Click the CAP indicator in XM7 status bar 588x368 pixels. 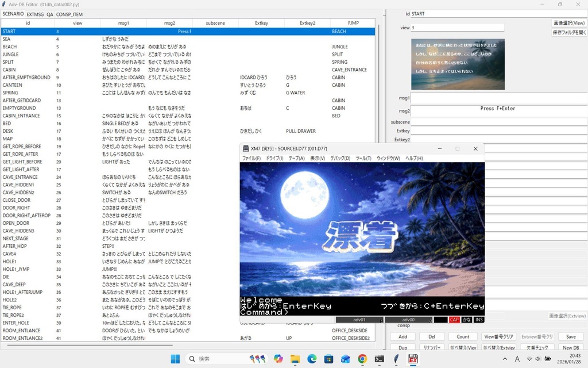coord(454,320)
